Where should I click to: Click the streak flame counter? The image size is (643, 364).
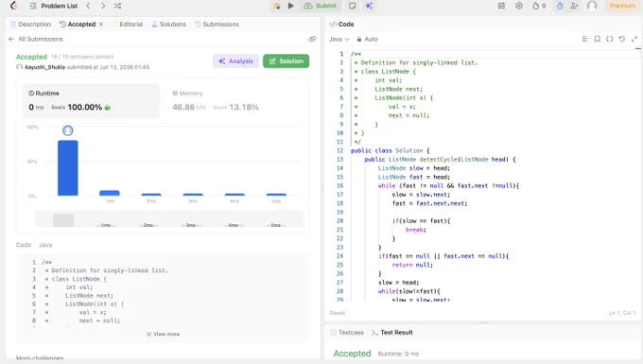pyautogui.click(x=539, y=6)
